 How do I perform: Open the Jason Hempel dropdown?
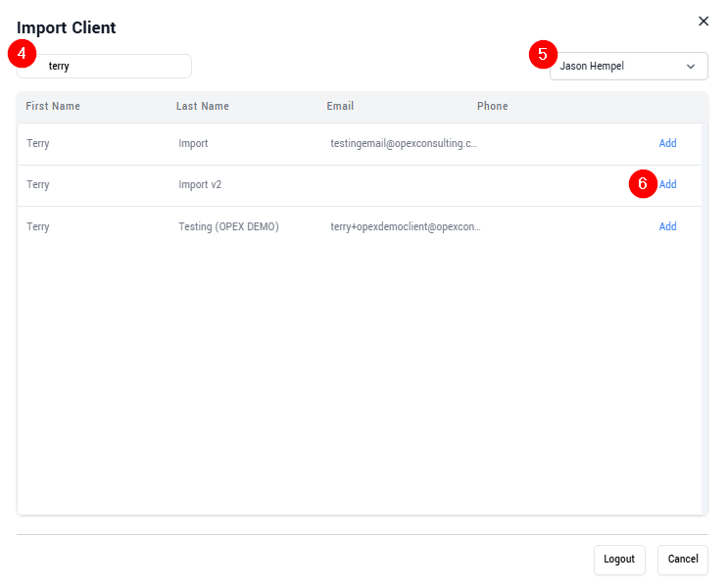(628, 67)
